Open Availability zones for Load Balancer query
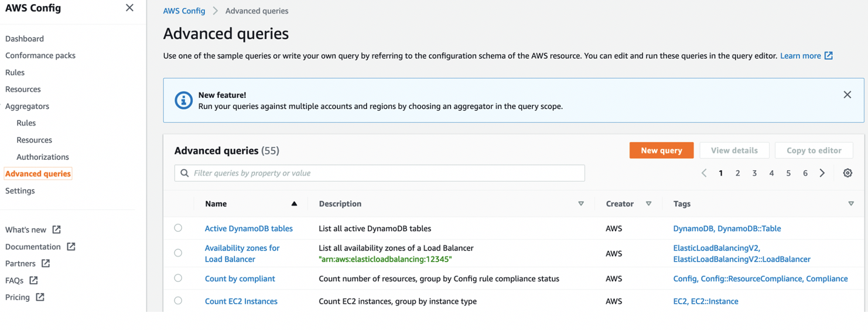 (242, 253)
